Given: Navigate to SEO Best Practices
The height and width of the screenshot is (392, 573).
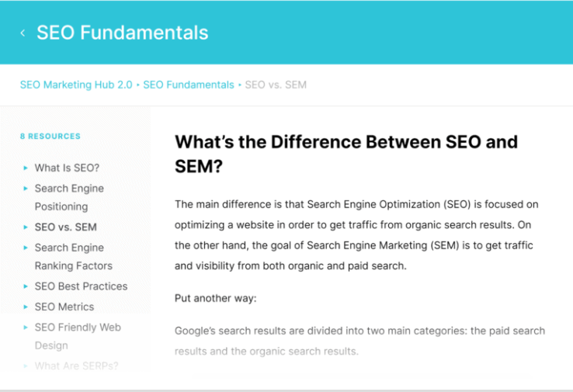Looking at the screenshot, I should (81, 286).
